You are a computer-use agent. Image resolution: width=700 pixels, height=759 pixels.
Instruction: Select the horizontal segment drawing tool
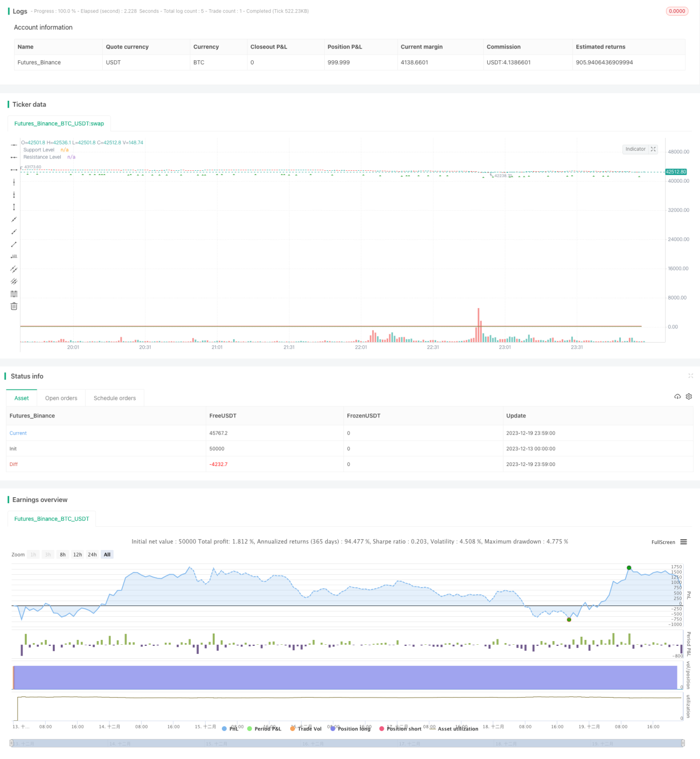(14, 170)
